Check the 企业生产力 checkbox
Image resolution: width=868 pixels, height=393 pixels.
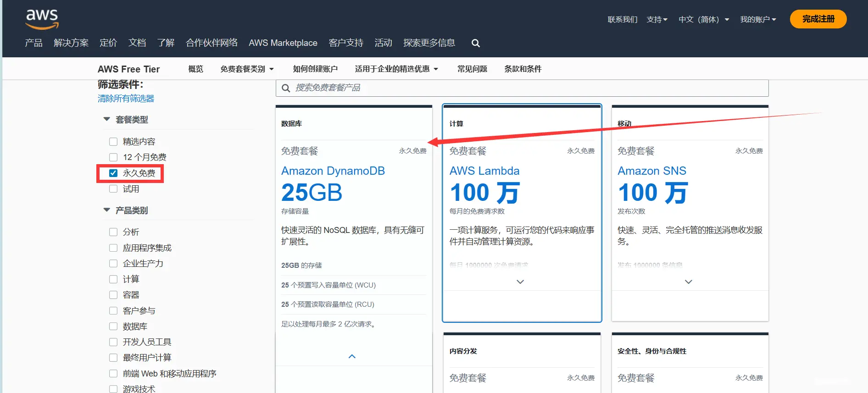[113, 264]
